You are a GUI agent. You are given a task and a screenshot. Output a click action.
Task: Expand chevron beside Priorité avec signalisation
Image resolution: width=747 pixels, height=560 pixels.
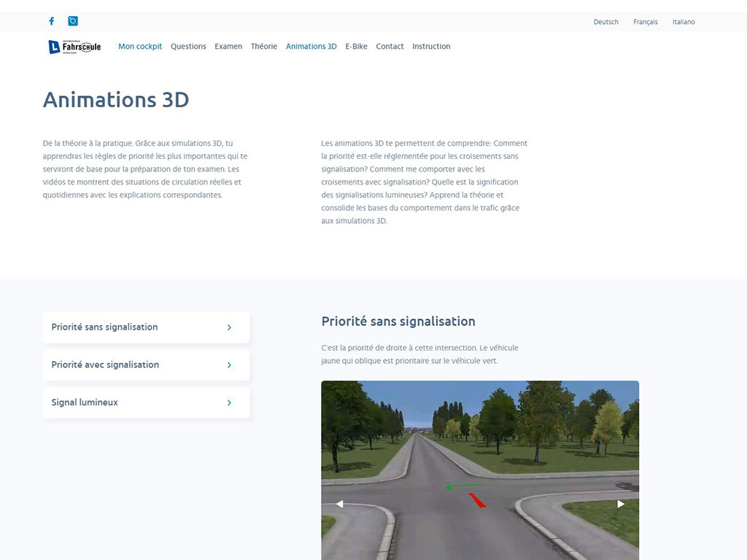(x=229, y=365)
